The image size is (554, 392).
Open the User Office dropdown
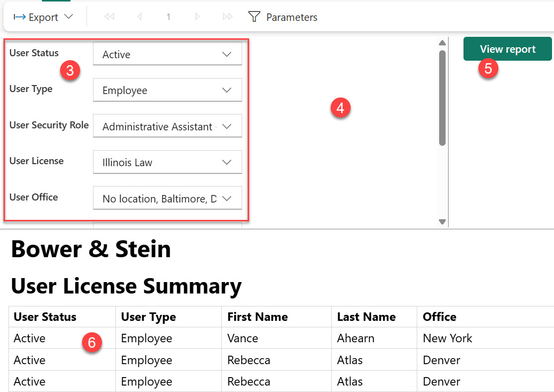[x=168, y=198]
